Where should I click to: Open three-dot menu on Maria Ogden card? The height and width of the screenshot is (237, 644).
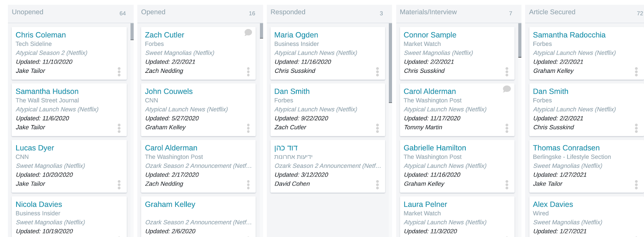pyautogui.click(x=378, y=72)
